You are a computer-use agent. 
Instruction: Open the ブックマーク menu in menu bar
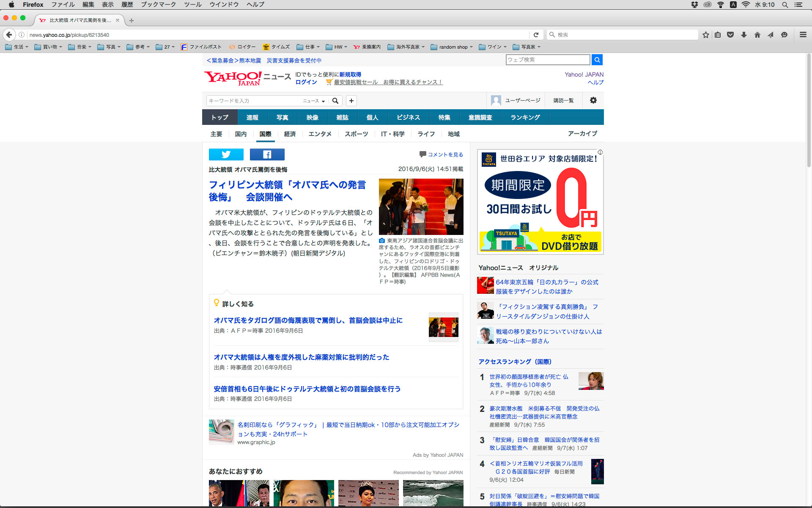[158, 5]
